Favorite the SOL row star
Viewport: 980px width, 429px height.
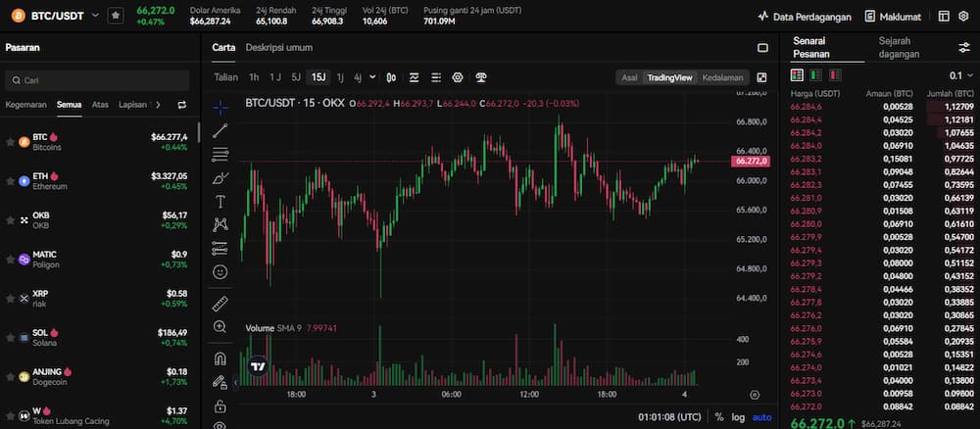point(10,337)
